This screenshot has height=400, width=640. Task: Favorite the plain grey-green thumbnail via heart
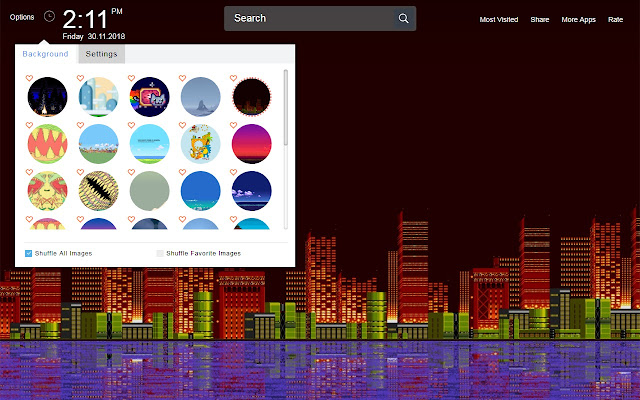[131, 172]
